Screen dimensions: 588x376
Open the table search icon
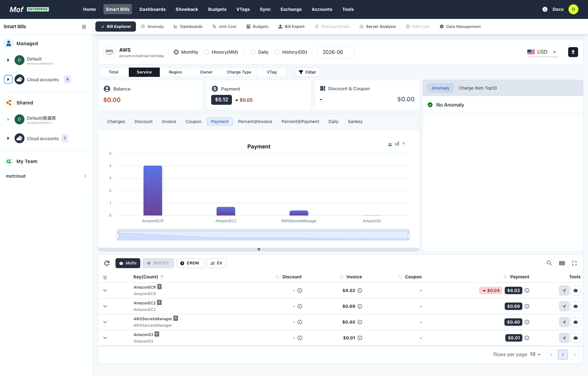[549, 263]
